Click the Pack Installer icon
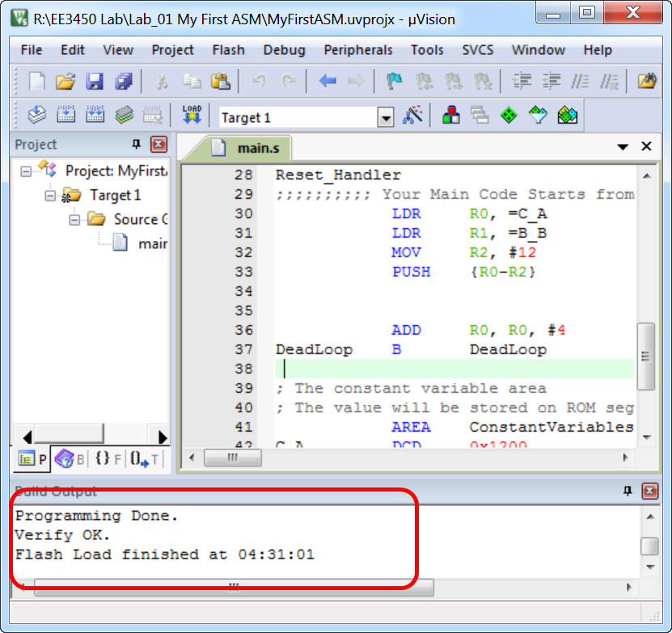 [568, 116]
